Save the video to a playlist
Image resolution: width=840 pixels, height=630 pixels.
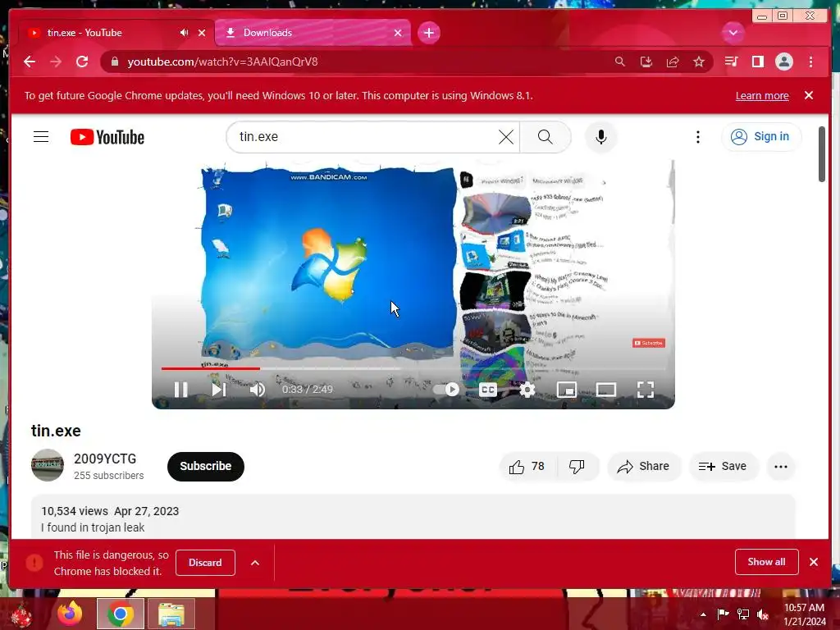click(x=723, y=467)
